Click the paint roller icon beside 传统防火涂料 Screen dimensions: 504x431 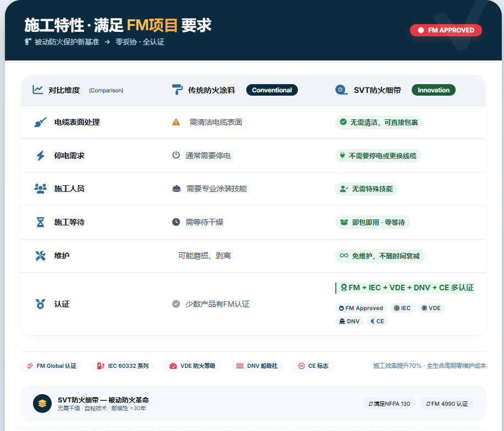coord(177,90)
